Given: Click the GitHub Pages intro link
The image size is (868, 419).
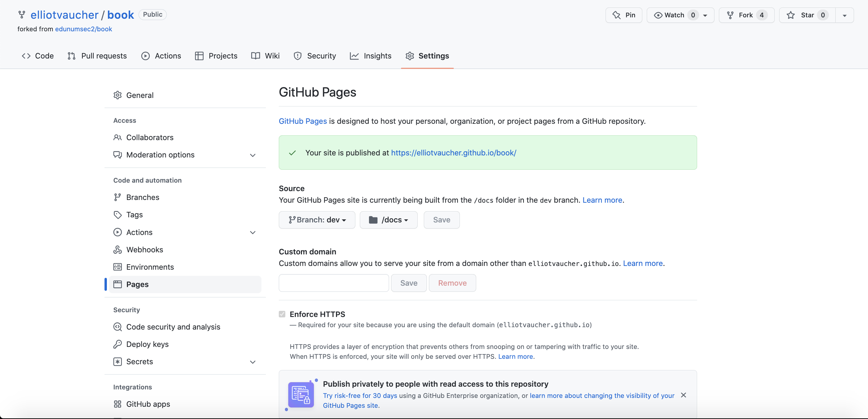Looking at the screenshot, I should point(303,121).
